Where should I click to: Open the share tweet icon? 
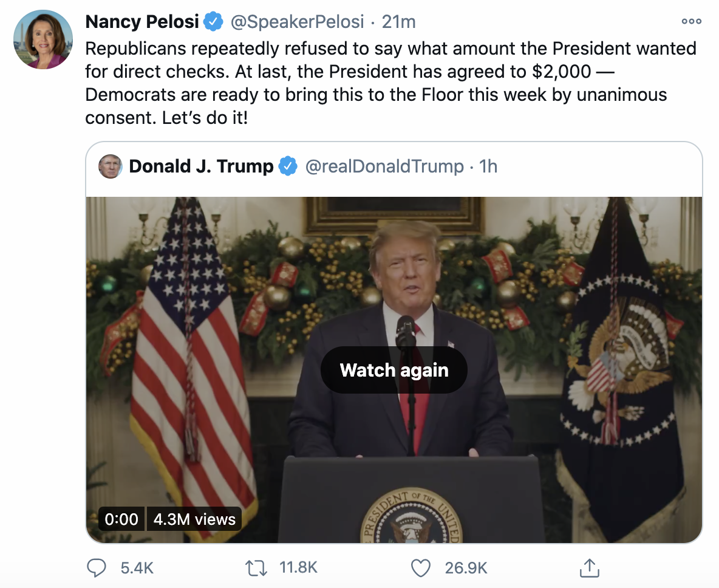(x=587, y=568)
